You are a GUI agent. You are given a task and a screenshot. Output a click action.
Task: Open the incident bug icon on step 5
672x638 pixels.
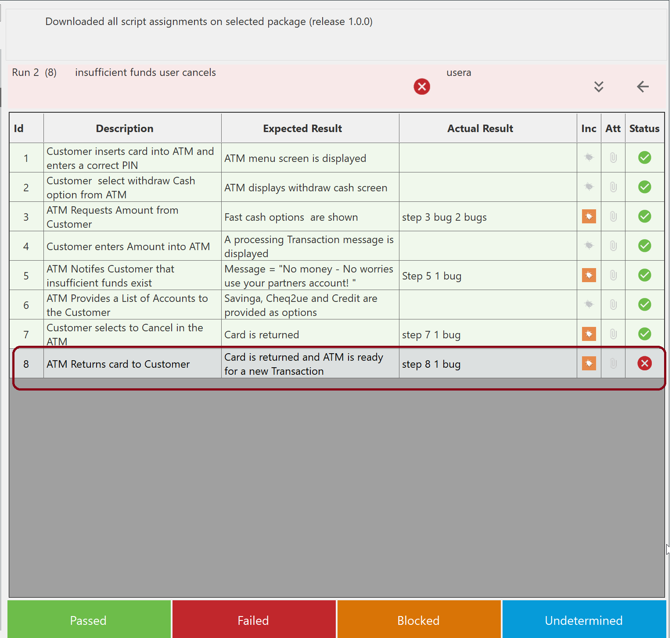(x=589, y=275)
